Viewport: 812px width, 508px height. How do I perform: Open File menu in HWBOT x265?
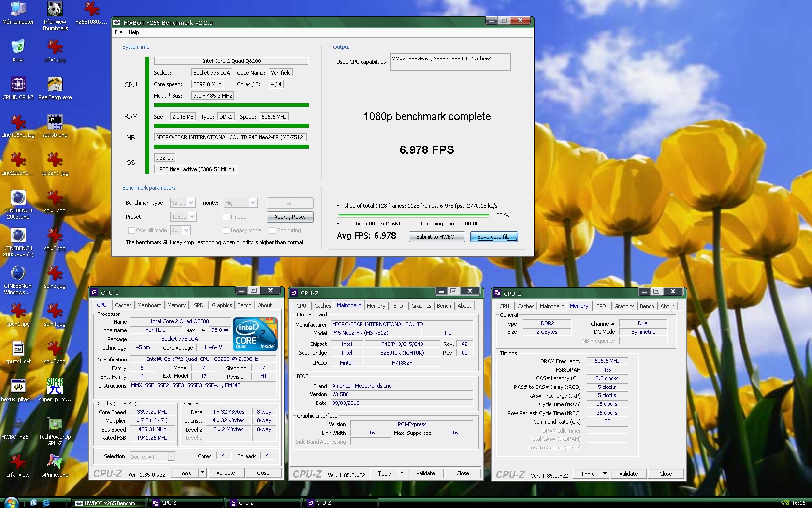point(118,32)
